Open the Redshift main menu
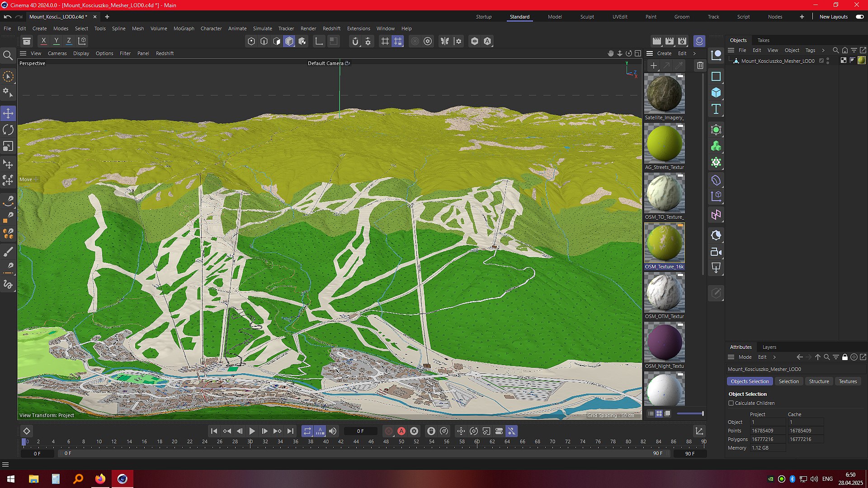The width and height of the screenshot is (868, 488). coord(331,28)
